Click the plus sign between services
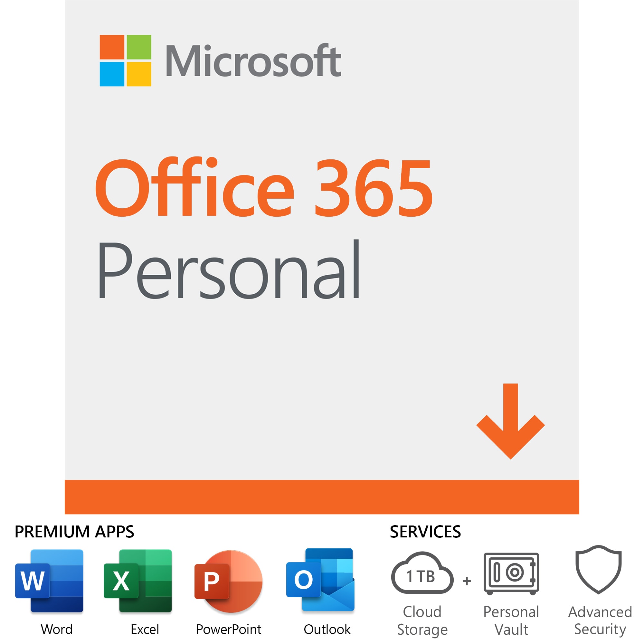 (x=467, y=581)
